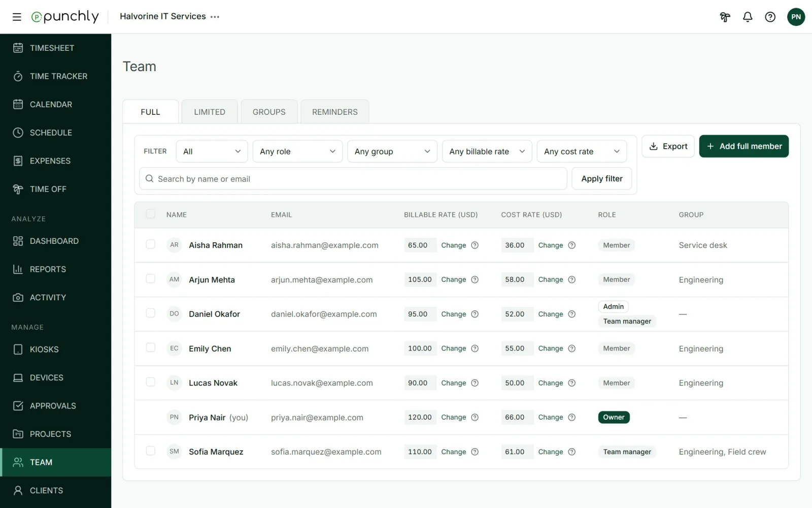Open the Any group dropdown
The height and width of the screenshot is (508, 812).
392,151
